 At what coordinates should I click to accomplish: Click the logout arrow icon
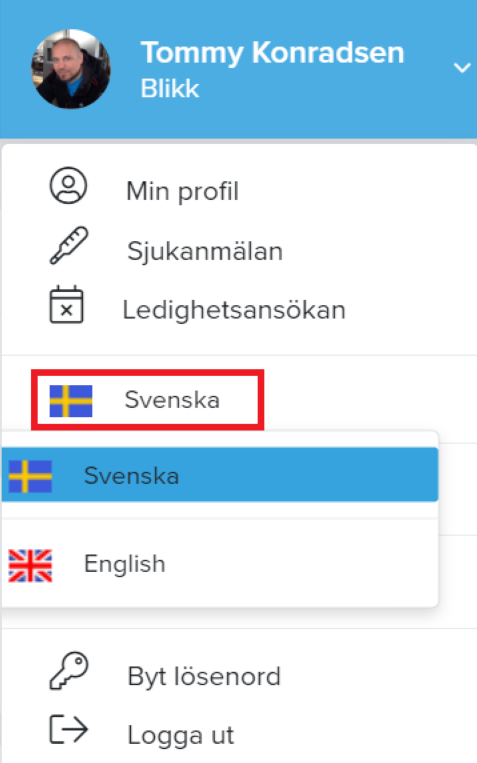click(x=69, y=729)
